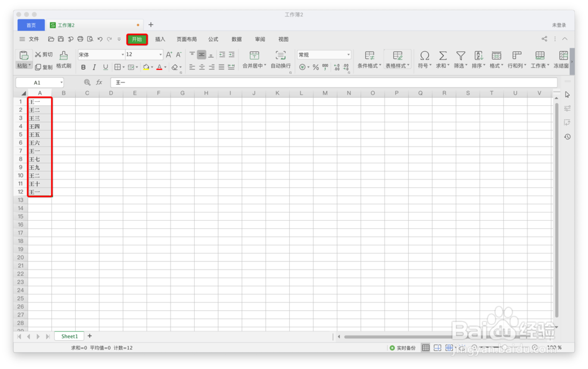Screen dimensions: 588x369
Task: Click the history clock icon in right sidebar
Action: click(x=567, y=137)
